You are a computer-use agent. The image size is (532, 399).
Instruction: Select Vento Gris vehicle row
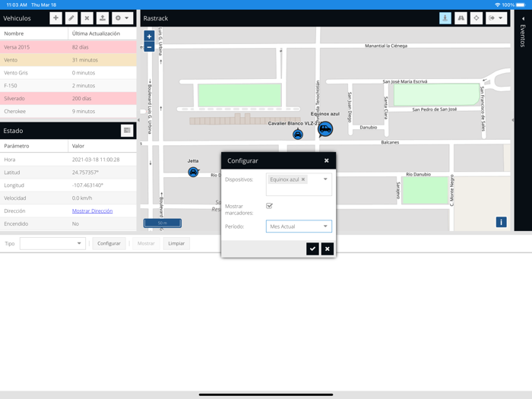[x=68, y=73]
